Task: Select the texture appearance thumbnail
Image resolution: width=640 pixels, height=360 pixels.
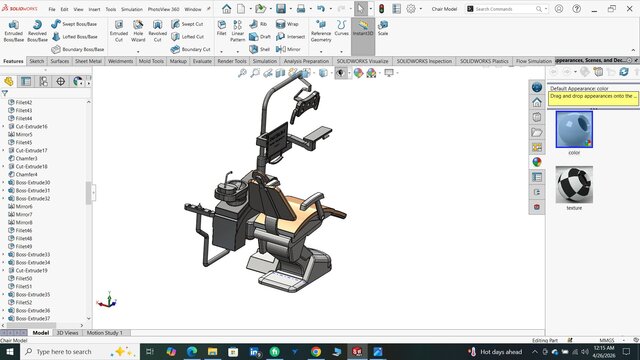Action: tap(574, 184)
